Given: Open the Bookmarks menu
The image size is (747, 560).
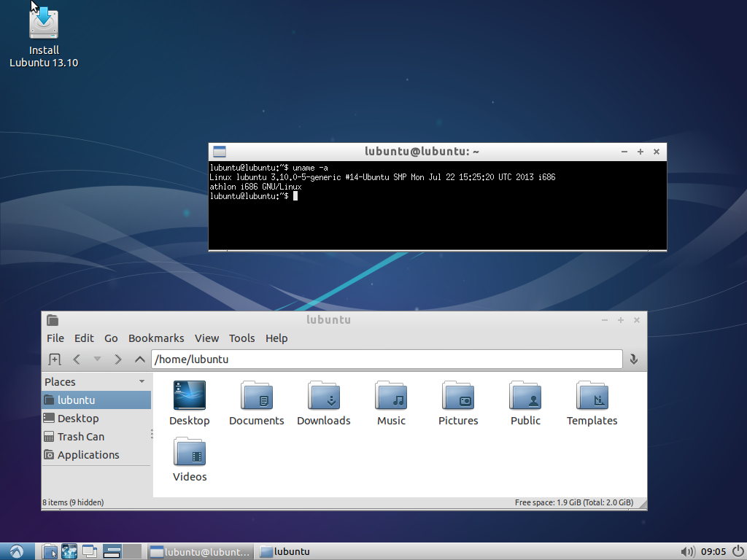Looking at the screenshot, I should pos(156,338).
